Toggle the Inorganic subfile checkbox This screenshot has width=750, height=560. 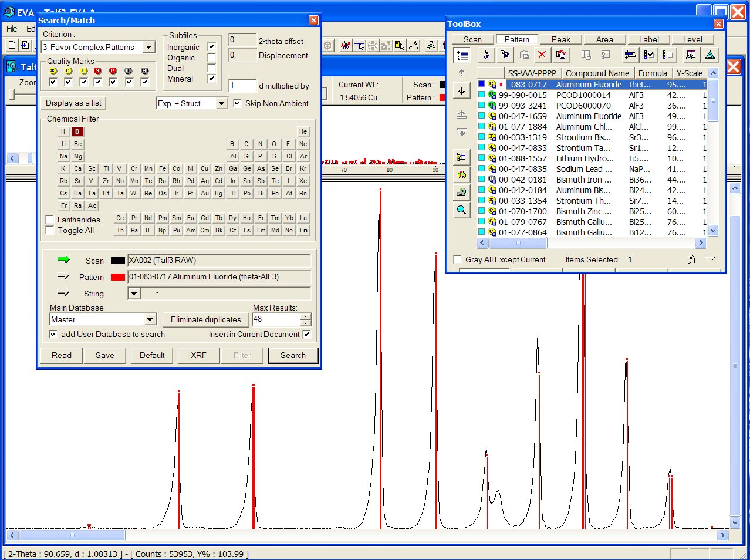[211, 47]
